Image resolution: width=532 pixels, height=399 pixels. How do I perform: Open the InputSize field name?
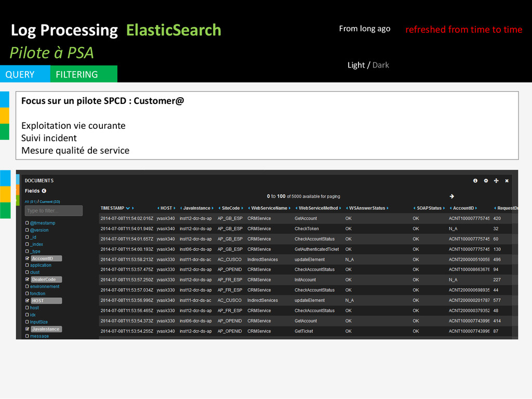click(39, 322)
